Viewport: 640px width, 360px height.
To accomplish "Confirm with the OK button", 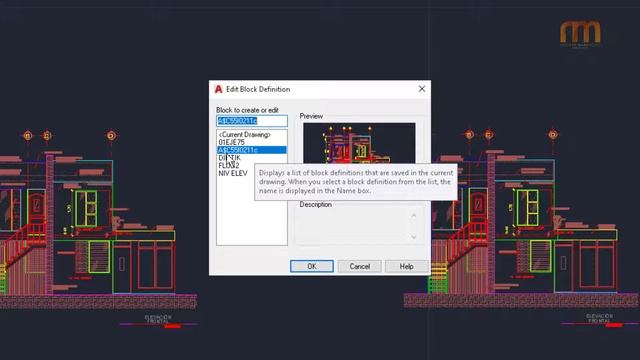I will [x=311, y=266].
